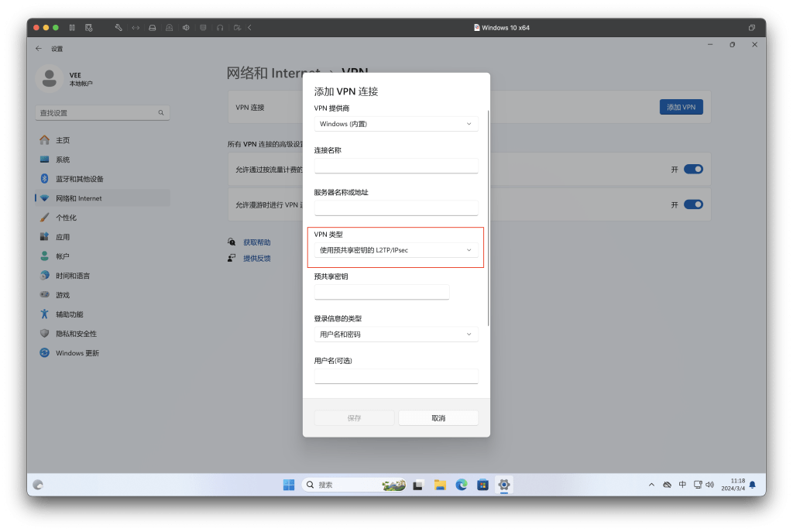
Task: Launch Microsoft Edge from the taskbar
Action: [x=462, y=485]
